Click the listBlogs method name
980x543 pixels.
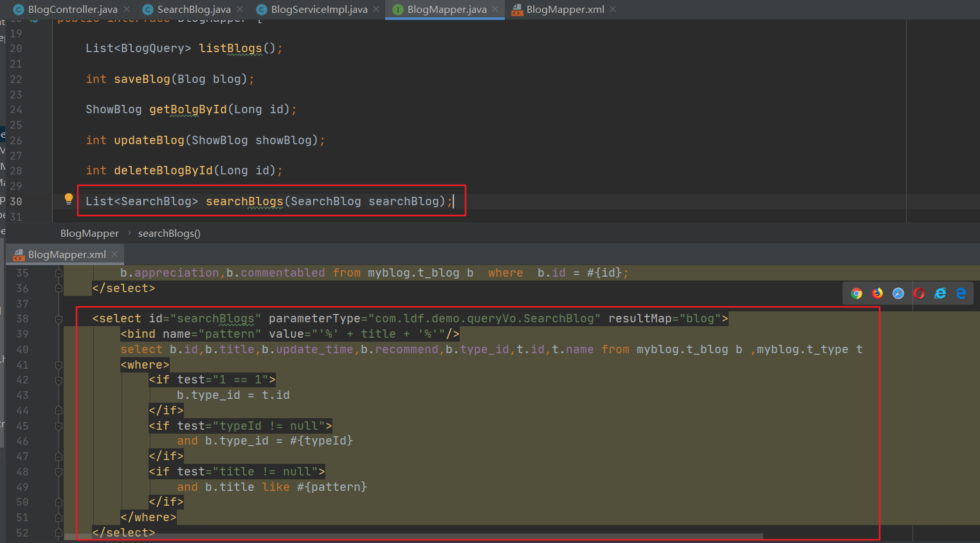tap(231, 48)
